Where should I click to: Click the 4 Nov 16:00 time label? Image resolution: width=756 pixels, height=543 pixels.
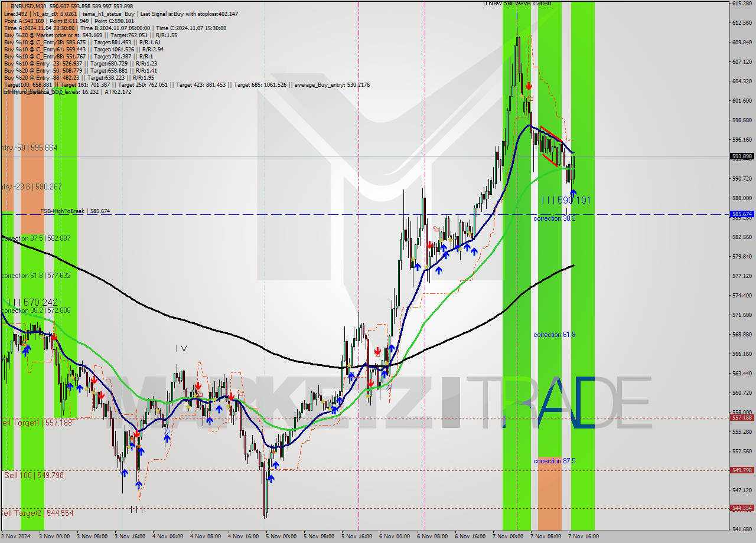point(243,537)
